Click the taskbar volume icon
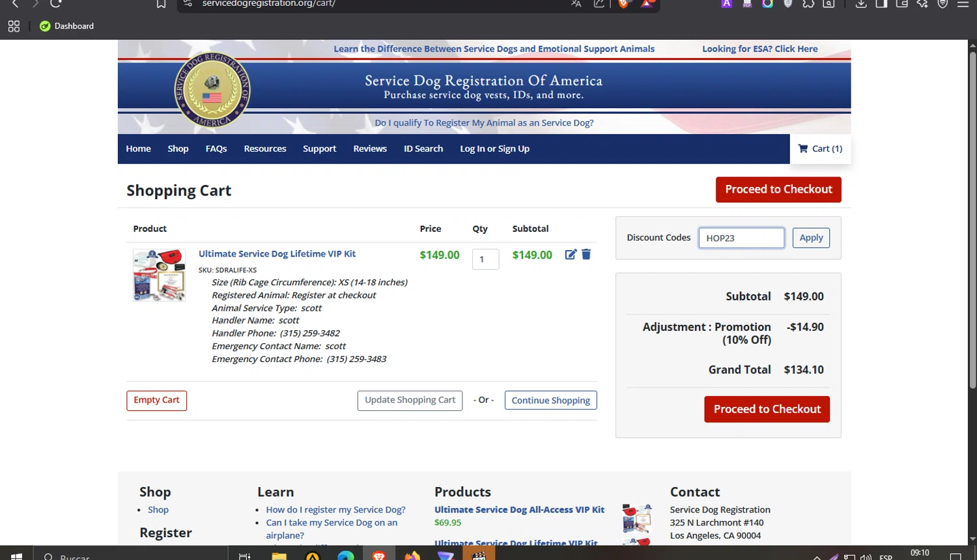Screen dimensions: 977x560 coord(866,557)
